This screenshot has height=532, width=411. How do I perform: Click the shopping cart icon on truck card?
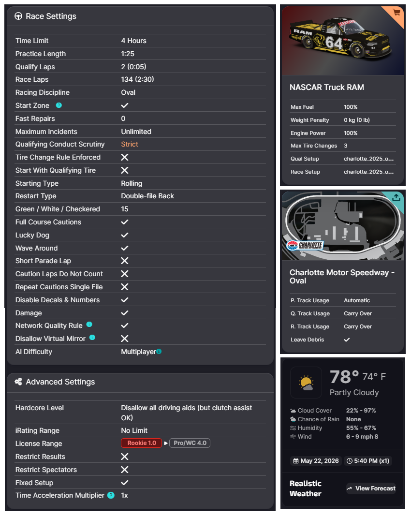pos(396,13)
